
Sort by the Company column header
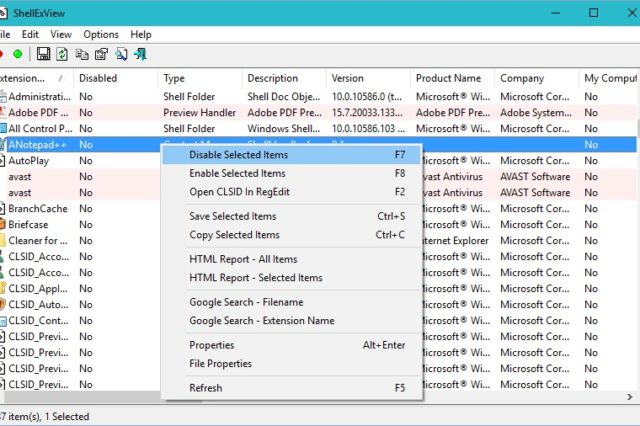coord(522,78)
